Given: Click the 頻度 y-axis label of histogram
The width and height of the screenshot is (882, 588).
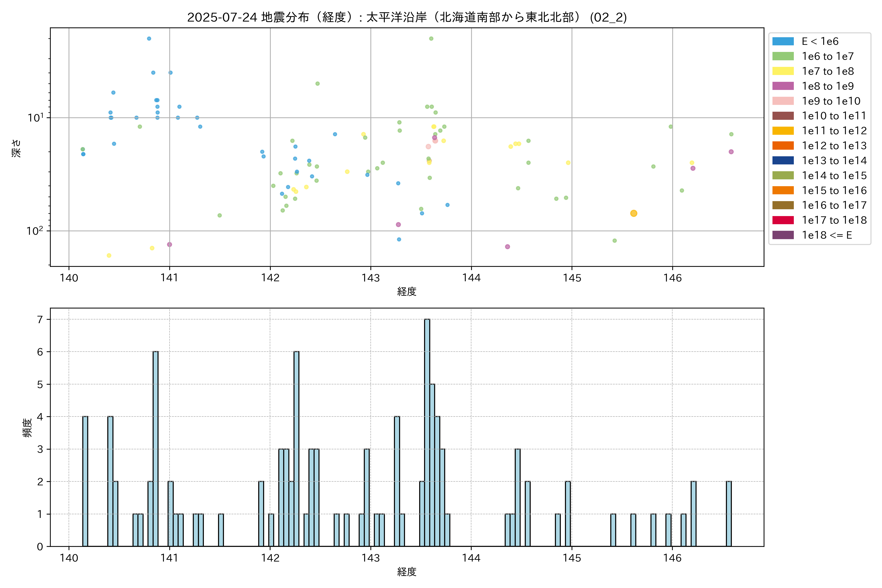Looking at the screenshot, I should pyautogui.click(x=27, y=428).
